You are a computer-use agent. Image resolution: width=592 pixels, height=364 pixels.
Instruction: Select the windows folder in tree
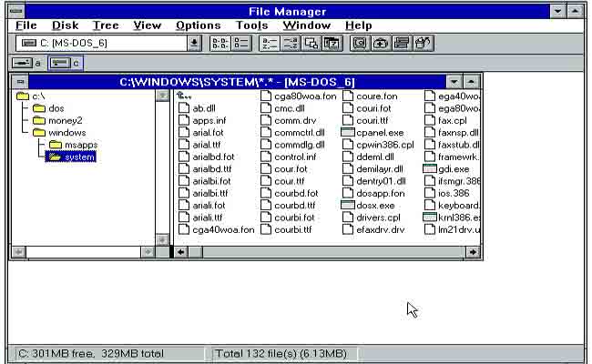coord(66,133)
